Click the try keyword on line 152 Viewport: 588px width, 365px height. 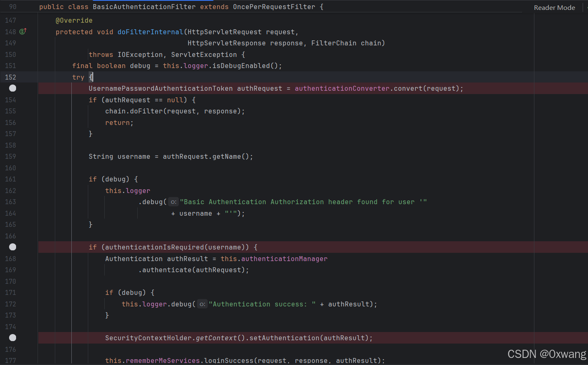coord(78,77)
